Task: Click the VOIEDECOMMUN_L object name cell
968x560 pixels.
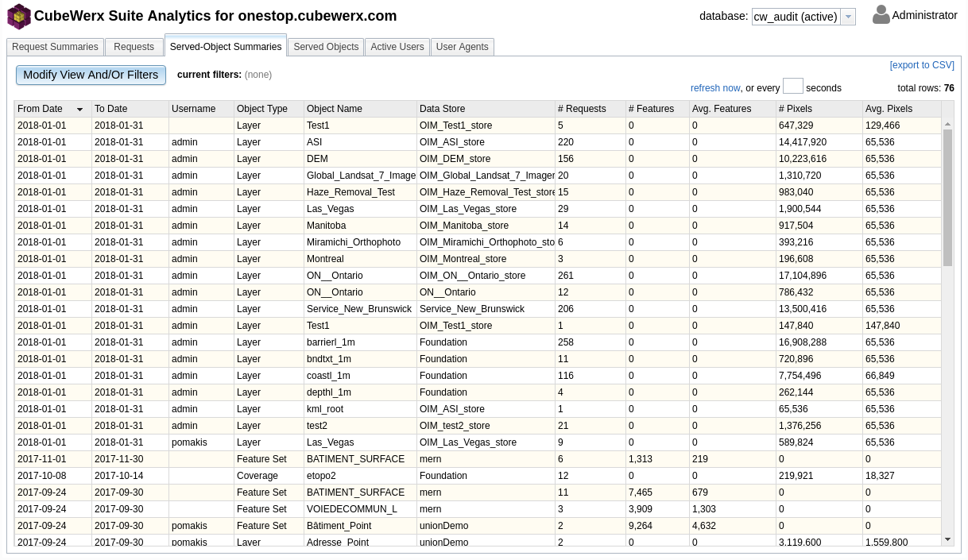Action: coord(360,509)
